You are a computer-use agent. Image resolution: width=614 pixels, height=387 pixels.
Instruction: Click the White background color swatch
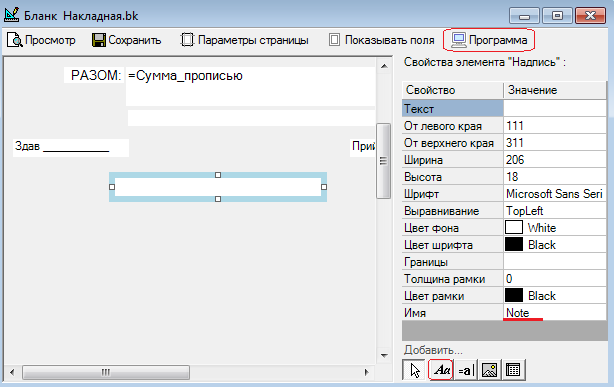click(514, 227)
